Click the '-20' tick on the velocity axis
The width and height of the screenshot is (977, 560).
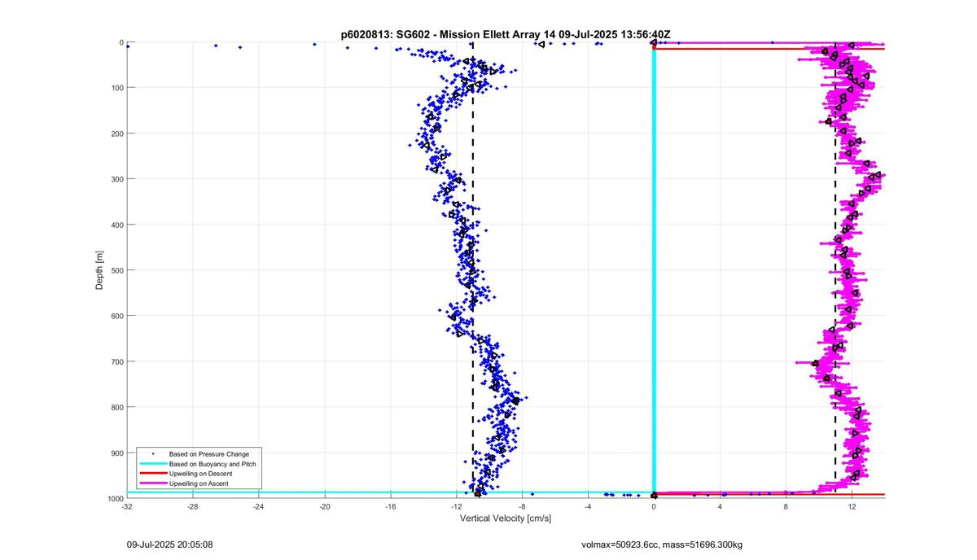[x=325, y=507]
